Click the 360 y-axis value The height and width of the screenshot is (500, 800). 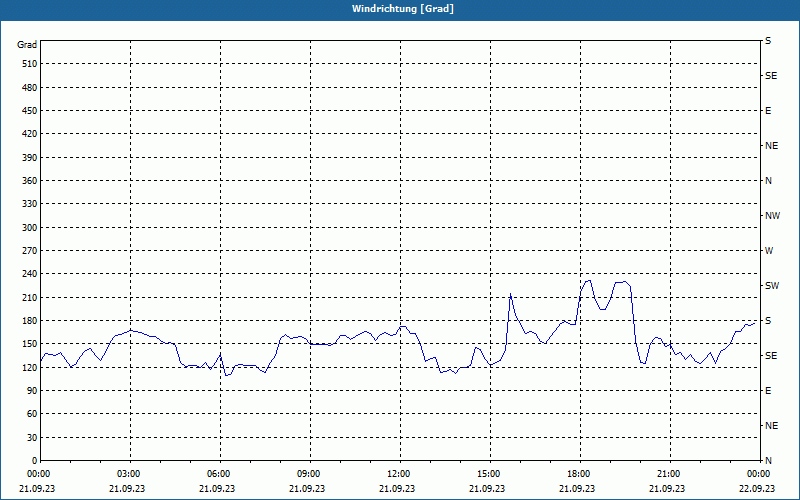pyautogui.click(x=30, y=181)
